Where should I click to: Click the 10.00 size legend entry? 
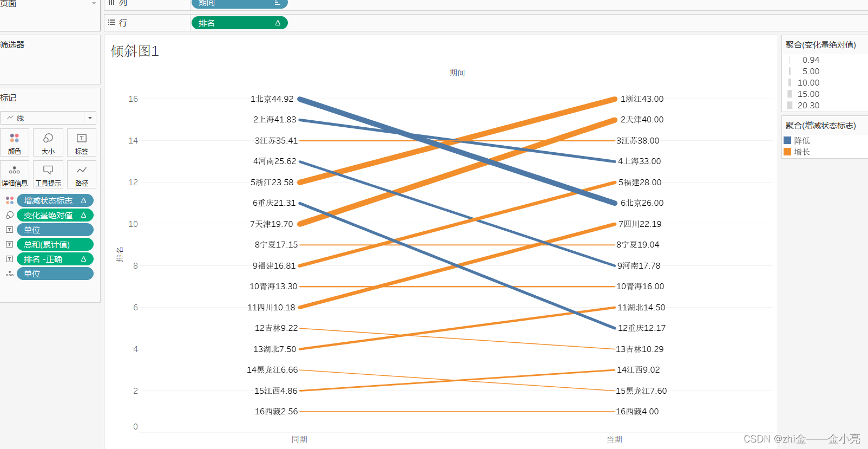pos(803,82)
